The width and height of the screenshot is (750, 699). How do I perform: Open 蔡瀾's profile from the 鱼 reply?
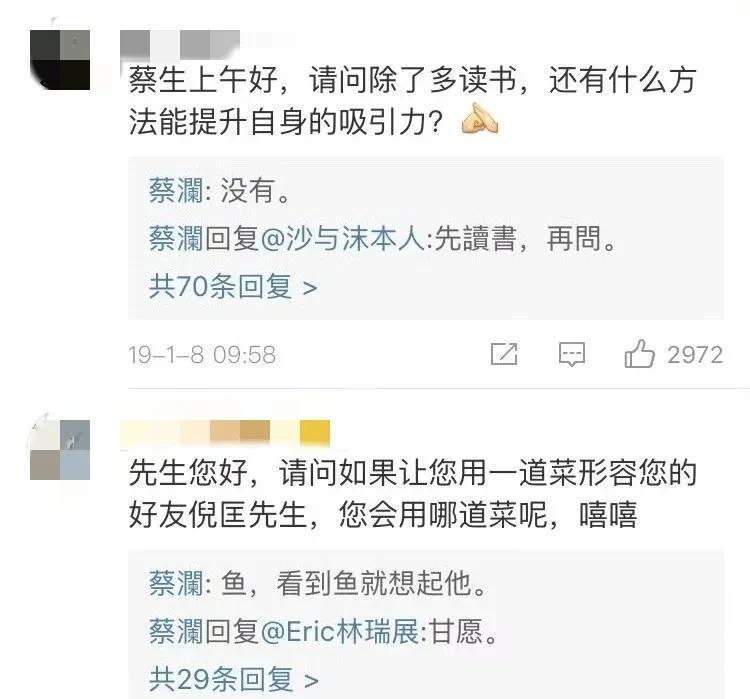point(176,583)
